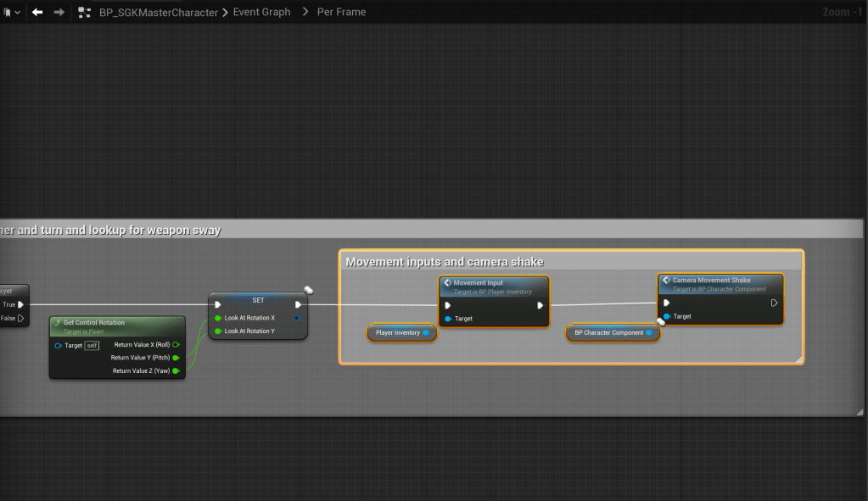
Task: Select the Player Inventory variable node
Action: click(x=398, y=332)
